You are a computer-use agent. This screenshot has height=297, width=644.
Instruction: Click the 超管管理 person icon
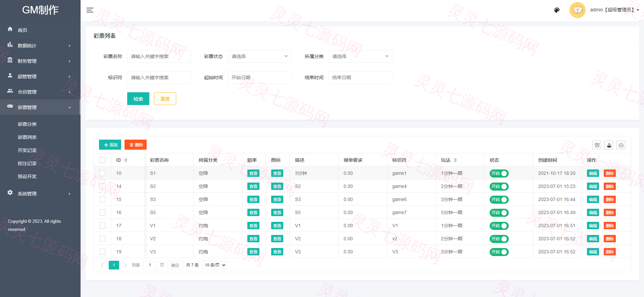tap(10, 76)
